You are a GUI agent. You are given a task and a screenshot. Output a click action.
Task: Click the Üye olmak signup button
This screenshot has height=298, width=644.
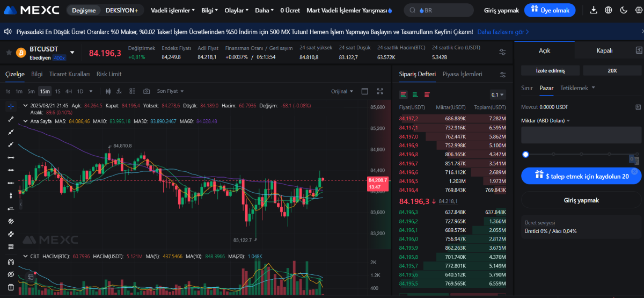click(550, 10)
